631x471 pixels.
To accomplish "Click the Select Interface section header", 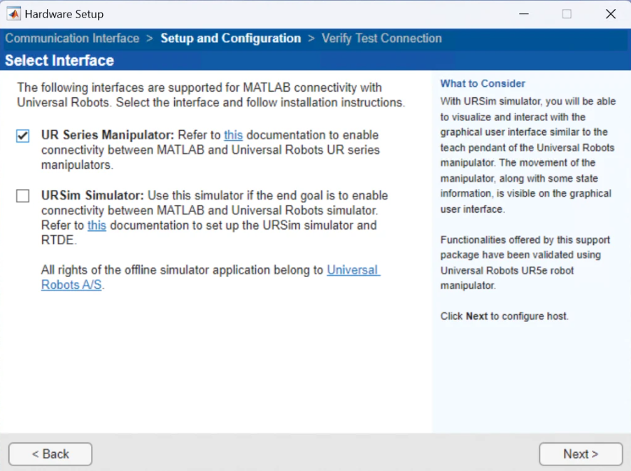I will point(59,61).
